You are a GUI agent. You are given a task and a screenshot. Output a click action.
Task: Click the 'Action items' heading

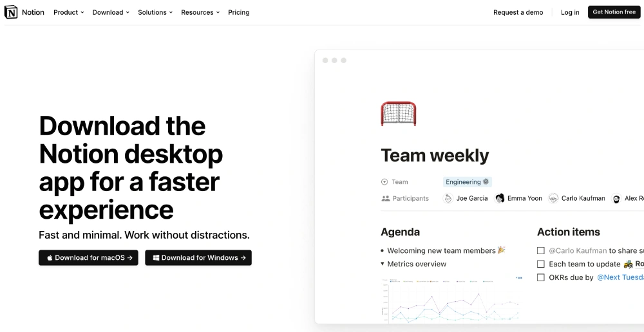click(569, 232)
